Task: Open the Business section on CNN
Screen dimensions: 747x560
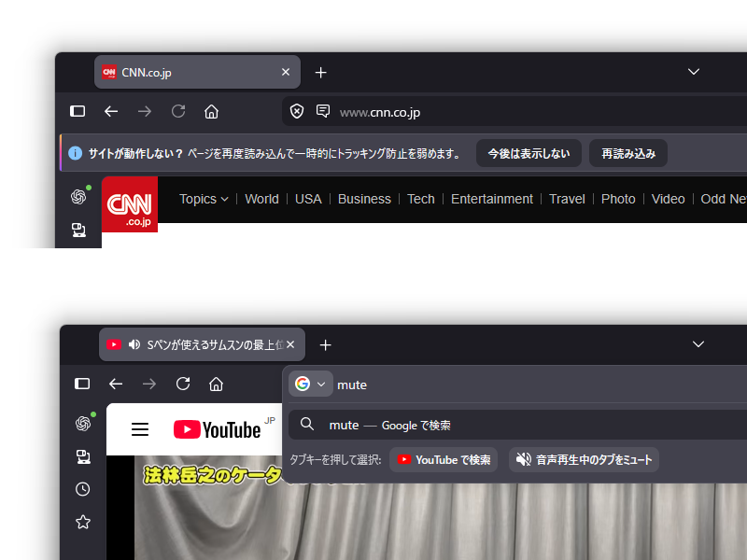Action: 364,199
